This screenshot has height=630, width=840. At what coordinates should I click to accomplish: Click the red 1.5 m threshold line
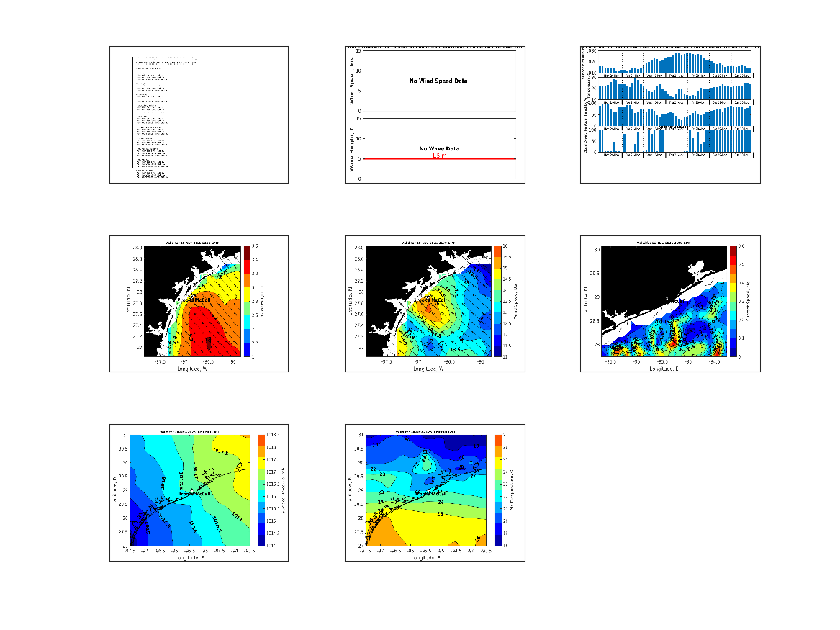click(x=434, y=159)
